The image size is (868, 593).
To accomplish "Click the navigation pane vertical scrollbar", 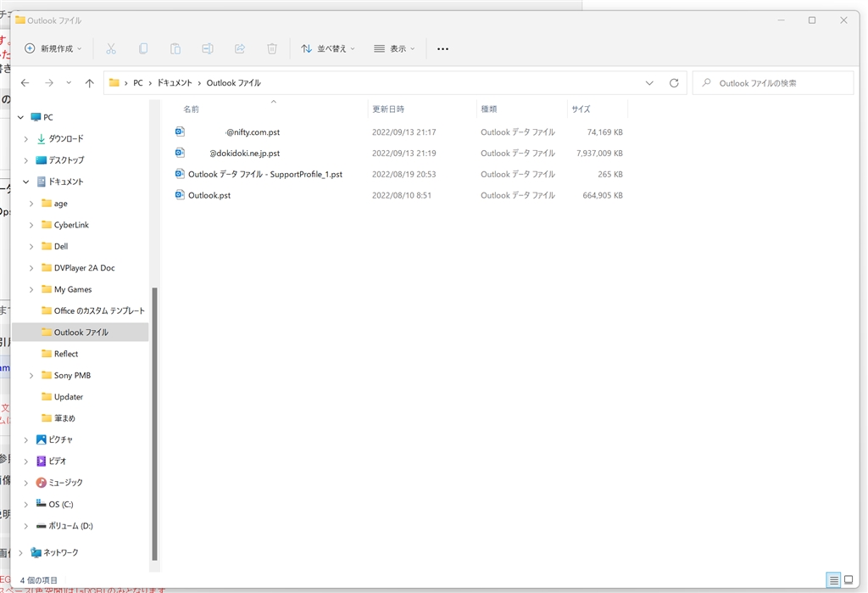I will pyautogui.click(x=154, y=424).
